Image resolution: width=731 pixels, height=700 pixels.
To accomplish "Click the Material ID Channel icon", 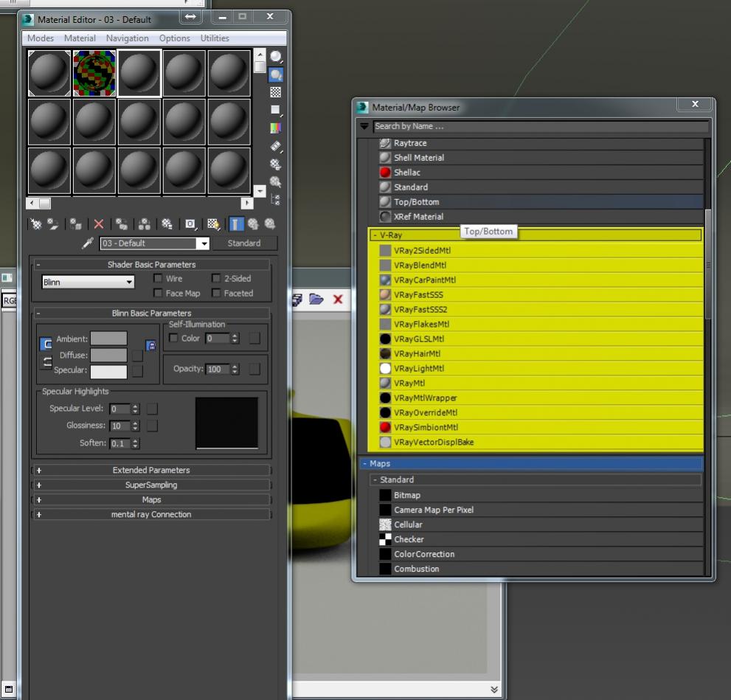I will point(190,224).
